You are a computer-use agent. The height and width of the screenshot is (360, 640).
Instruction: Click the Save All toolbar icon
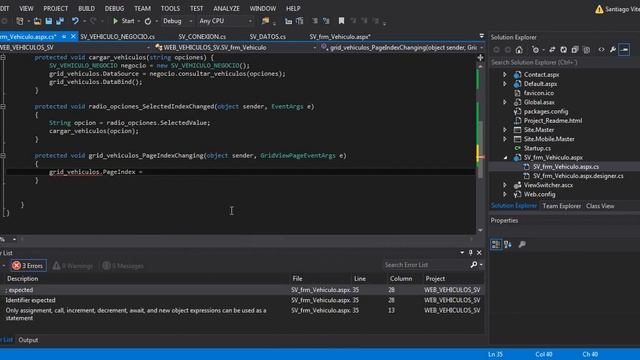[60, 21]
